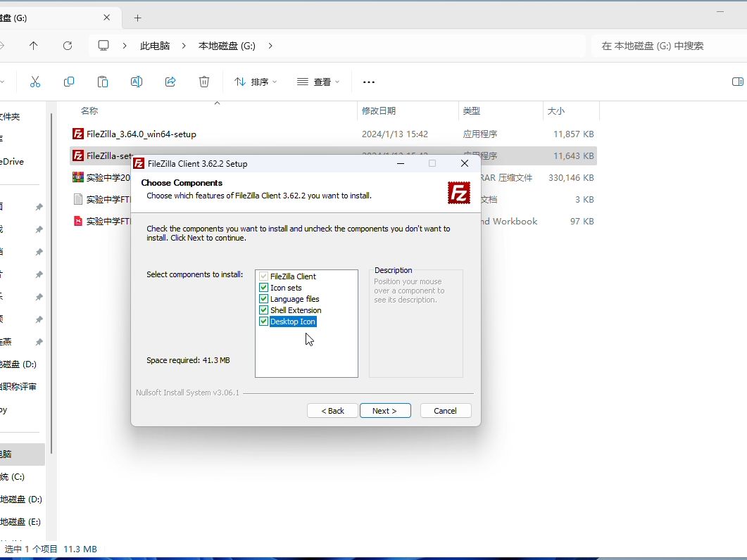This screenshot has height=560, width=747.
Task: Open the 查看 view dropdown
Action: click(318, 82)
